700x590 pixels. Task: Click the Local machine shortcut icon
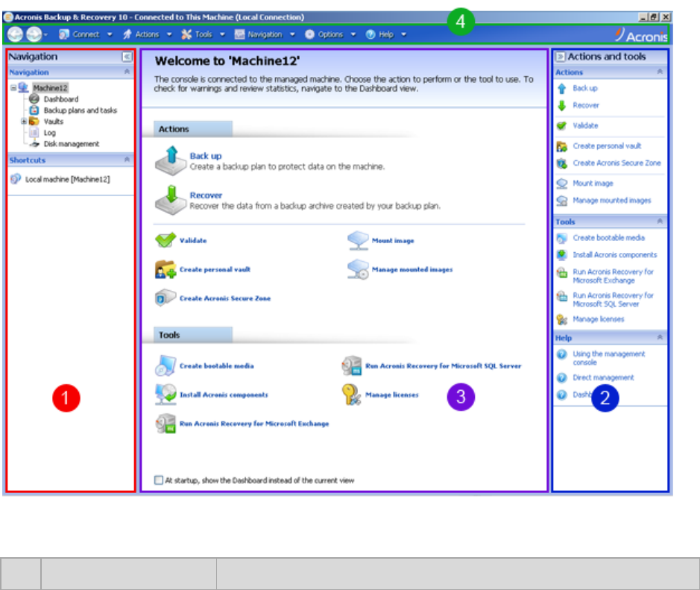[16, 179]
